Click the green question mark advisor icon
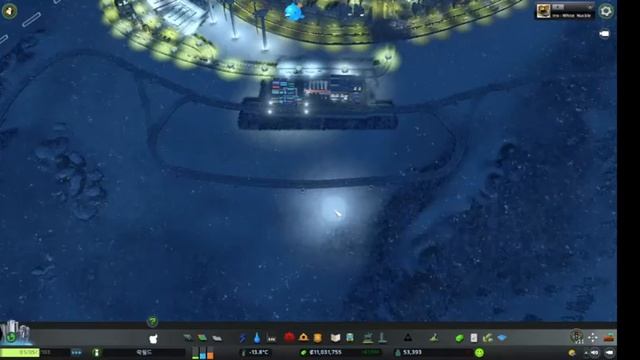 pyautogui.click(x=153, y=322)
